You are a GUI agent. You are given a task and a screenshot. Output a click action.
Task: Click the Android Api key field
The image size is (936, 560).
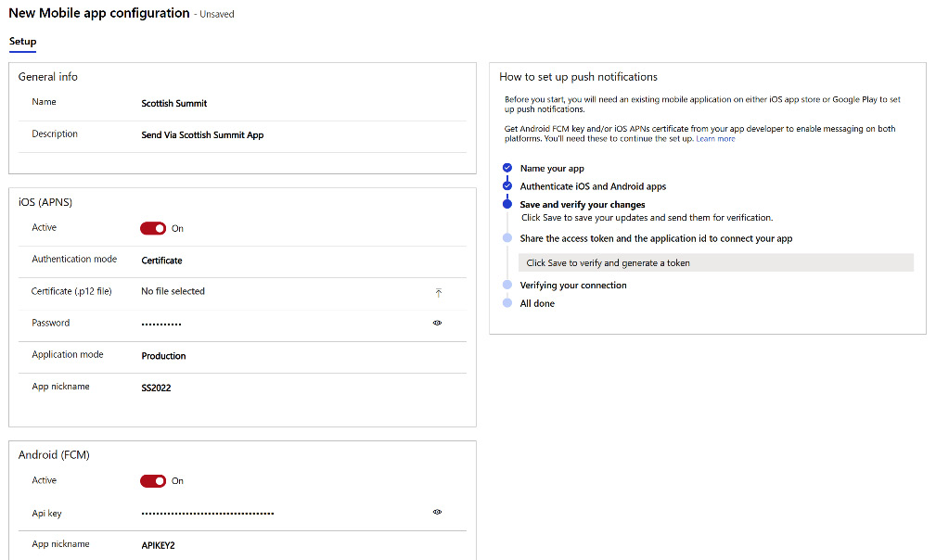208,513
